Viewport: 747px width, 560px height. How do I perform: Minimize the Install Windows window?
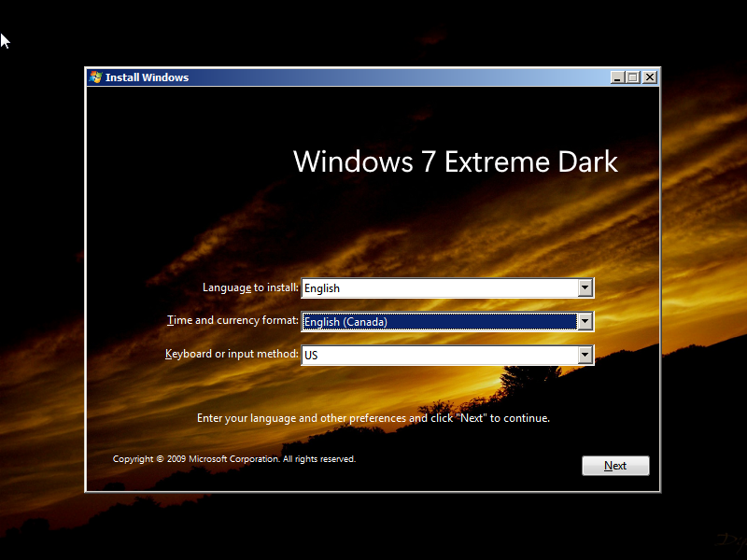click(617, 77)
